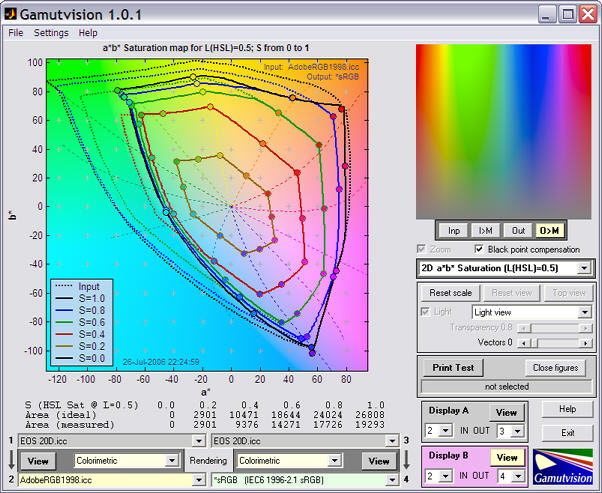This screenshot has width=602, height=493.
Task: Toggle the Zoom checkbox
Action: point(421,249)
